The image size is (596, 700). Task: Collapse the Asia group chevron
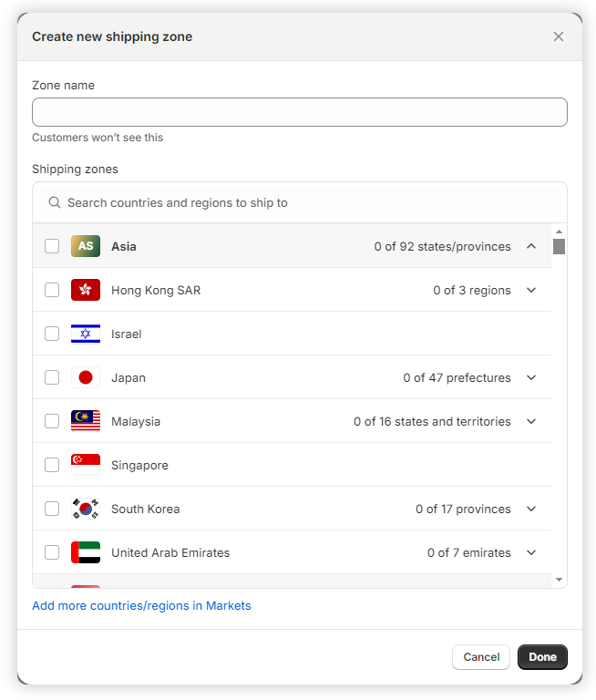(x=531, y=246)
